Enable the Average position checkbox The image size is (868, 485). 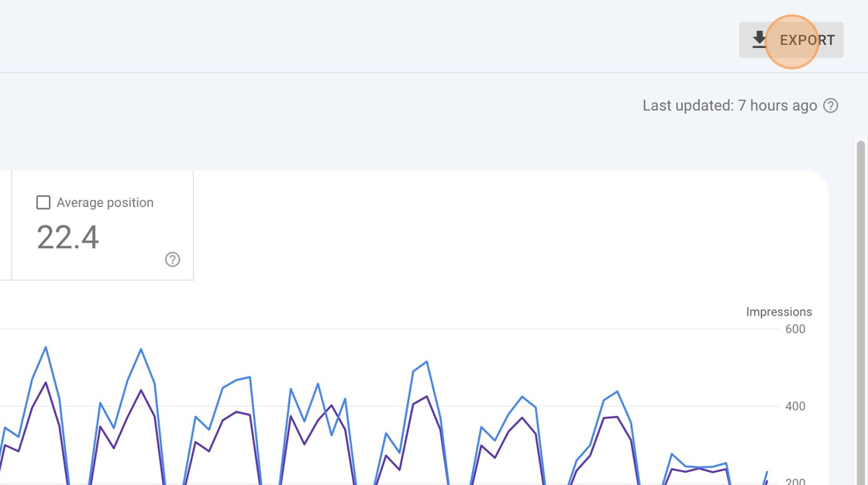43,202
